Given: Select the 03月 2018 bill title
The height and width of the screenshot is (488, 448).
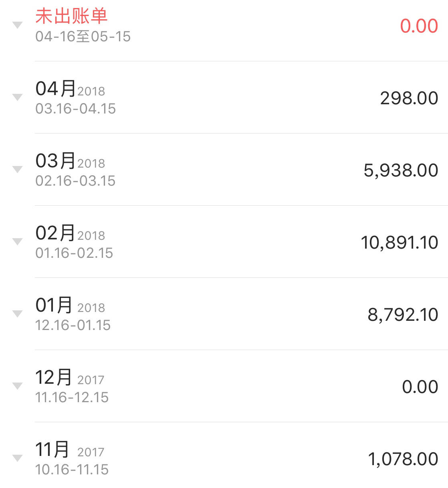Looking at the screenshot, I should (70, 161).
